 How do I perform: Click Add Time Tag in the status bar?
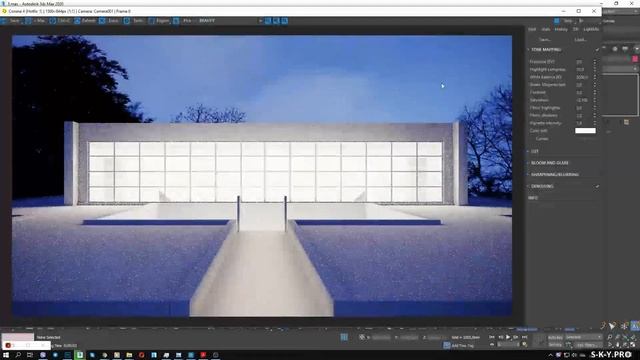(x=462, y=346)
